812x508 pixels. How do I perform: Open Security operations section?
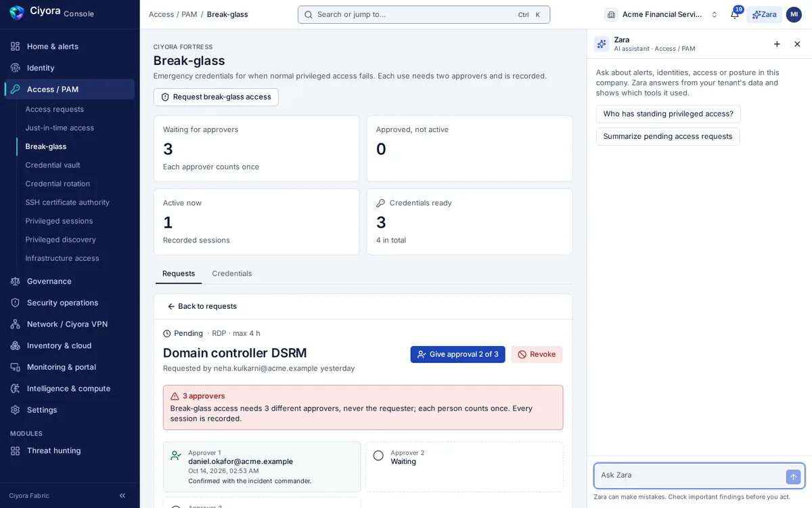70,303
